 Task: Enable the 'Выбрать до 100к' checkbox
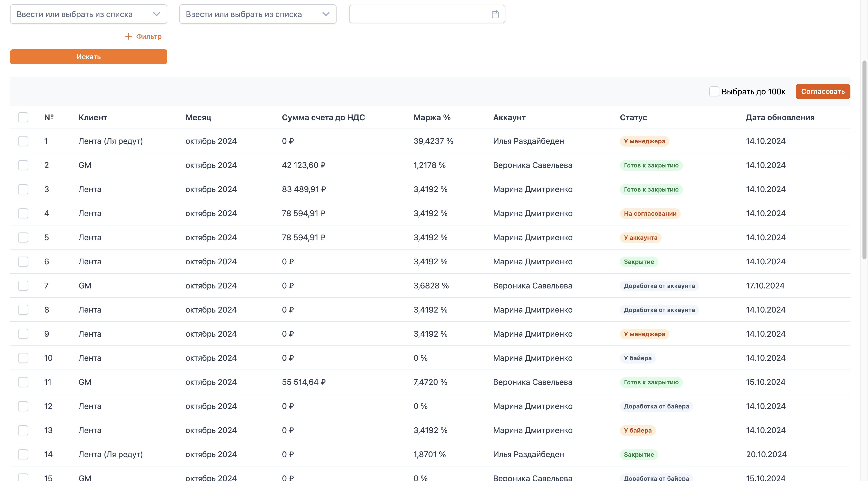coord(714,91)
